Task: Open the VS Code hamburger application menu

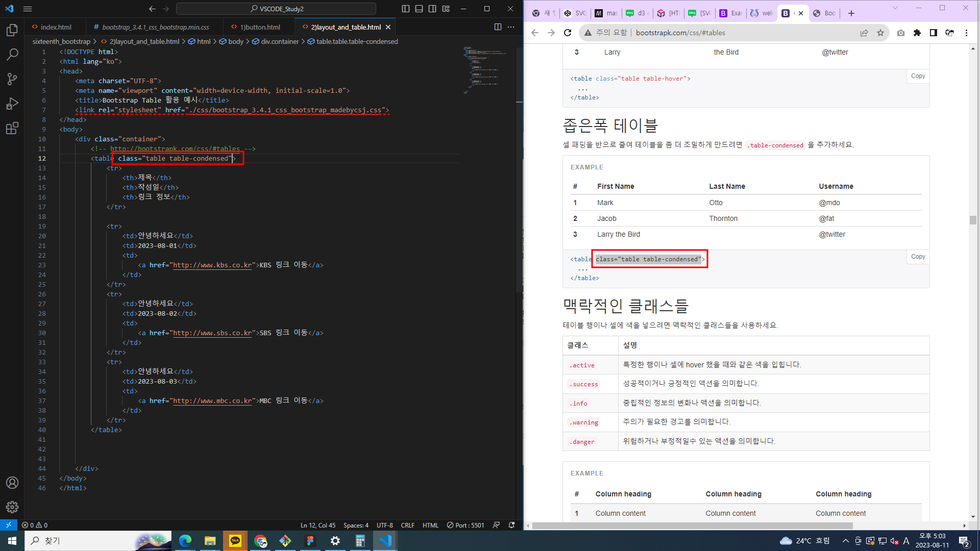Action: [x=28, y=9]
